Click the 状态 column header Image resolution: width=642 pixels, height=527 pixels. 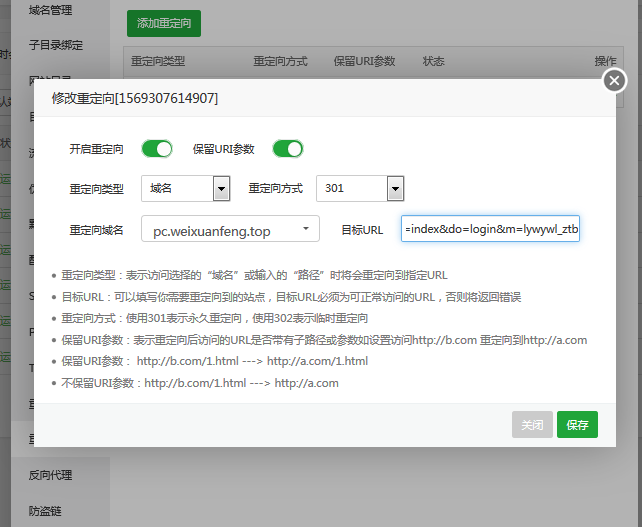434,61
